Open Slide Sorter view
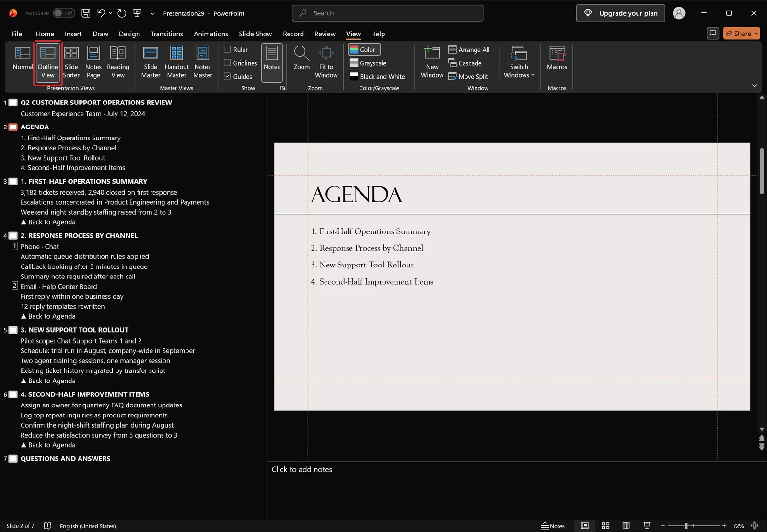 click(x=71, y=62)
